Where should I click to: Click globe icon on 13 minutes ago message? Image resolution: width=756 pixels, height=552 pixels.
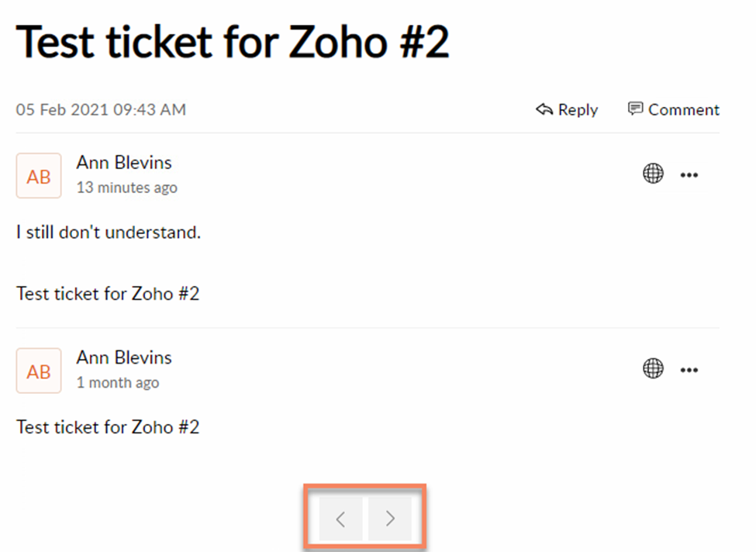653,174
